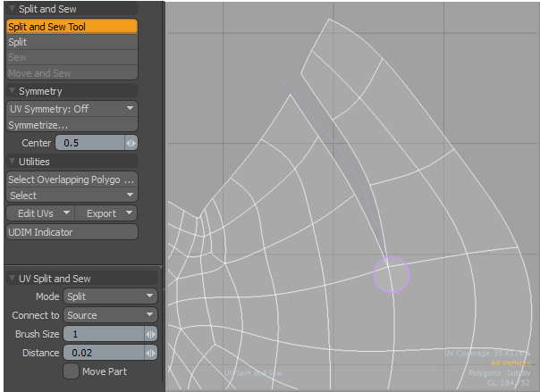Click the Center field stepper arrows
This screenshot has width=540, height=392.
click(x=131, y=143)
